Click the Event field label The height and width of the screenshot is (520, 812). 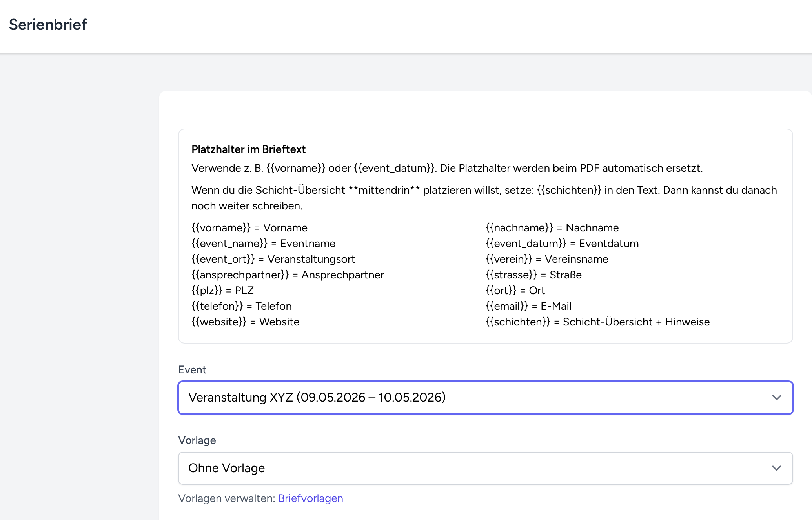tap(192, 370)
